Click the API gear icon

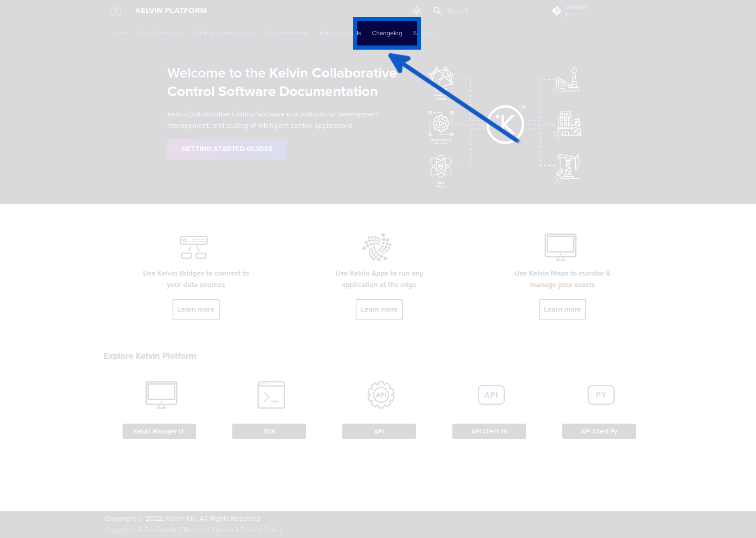click(381, 395)
